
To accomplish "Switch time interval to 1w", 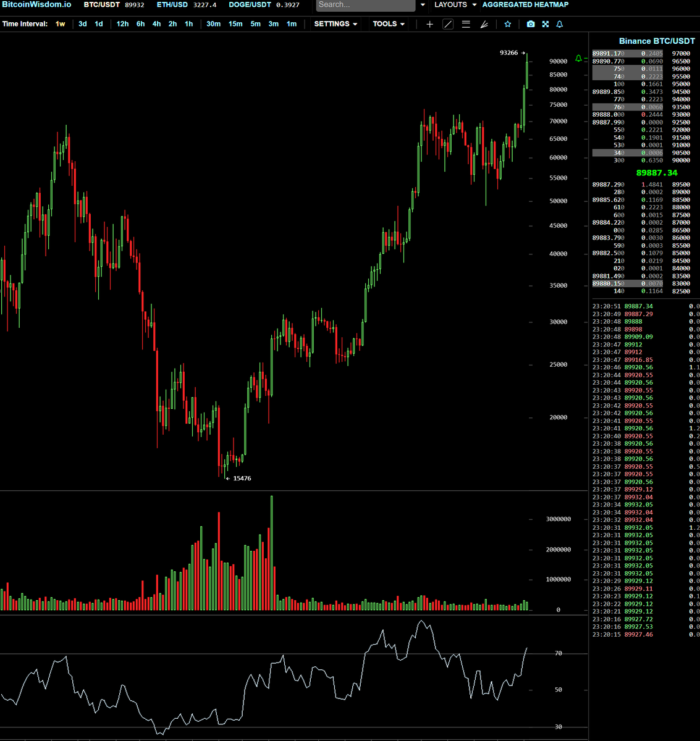I will (x=60, y=24).
